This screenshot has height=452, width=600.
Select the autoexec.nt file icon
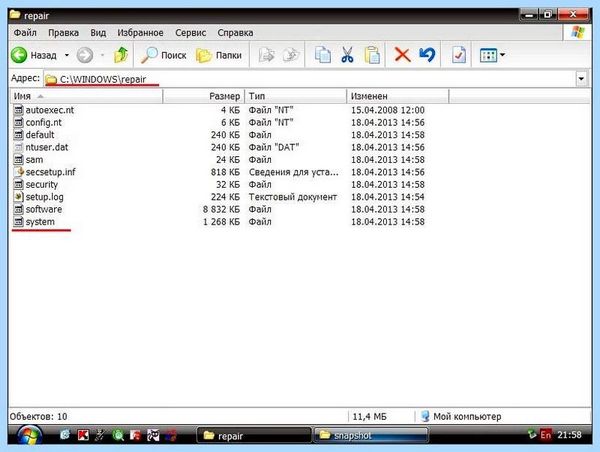(18, 110)
